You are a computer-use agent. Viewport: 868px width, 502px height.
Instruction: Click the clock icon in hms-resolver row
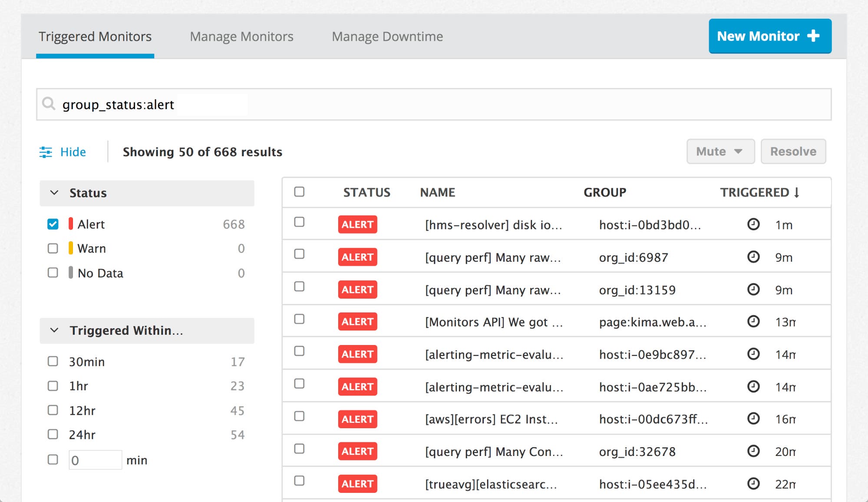tap(753, 224)
